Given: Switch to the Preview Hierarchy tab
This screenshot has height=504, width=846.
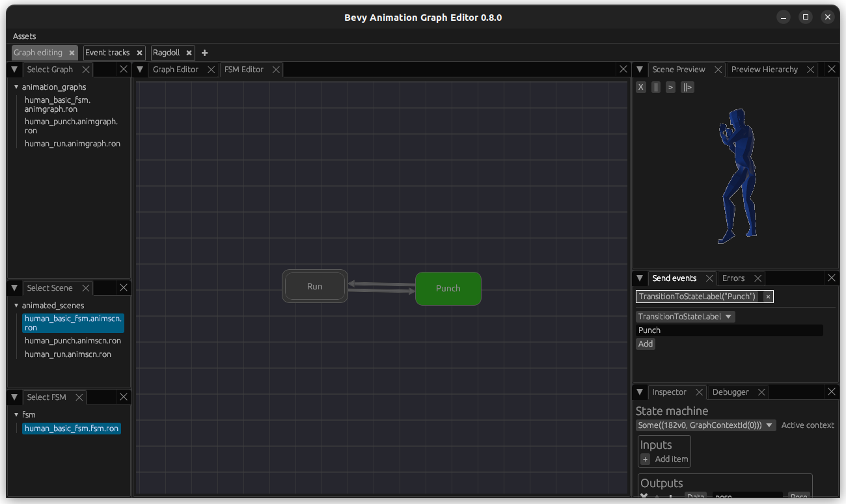Looking at the screenshot, I should [x=764, y=70].
